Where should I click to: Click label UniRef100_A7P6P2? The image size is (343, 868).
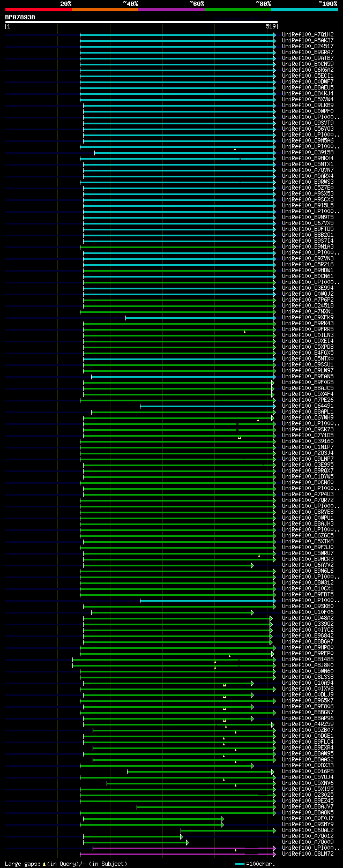[x=308, y=300]
